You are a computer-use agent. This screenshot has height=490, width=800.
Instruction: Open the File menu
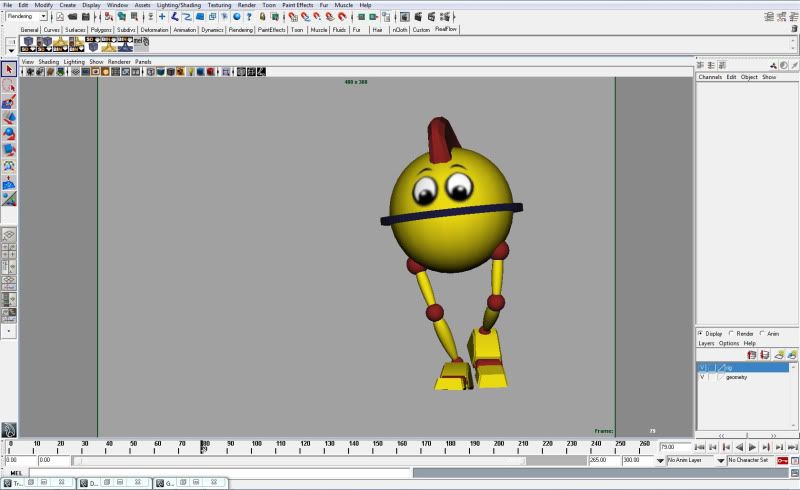tap(8, 5)
